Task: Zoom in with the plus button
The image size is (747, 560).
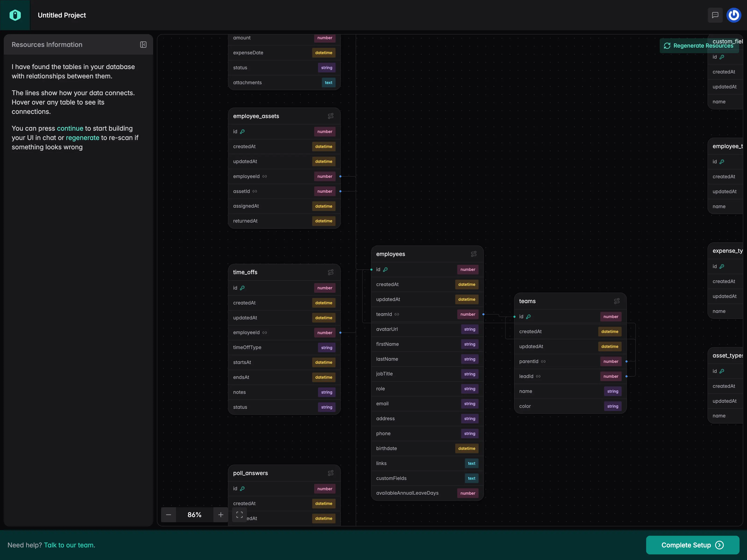Action: point(221,514)
